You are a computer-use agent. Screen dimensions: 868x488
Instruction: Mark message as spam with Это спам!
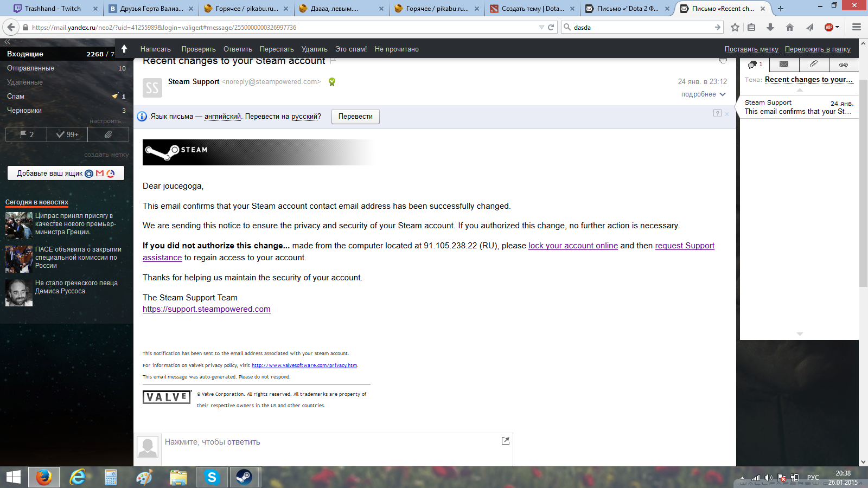click(x=351, y=49)
